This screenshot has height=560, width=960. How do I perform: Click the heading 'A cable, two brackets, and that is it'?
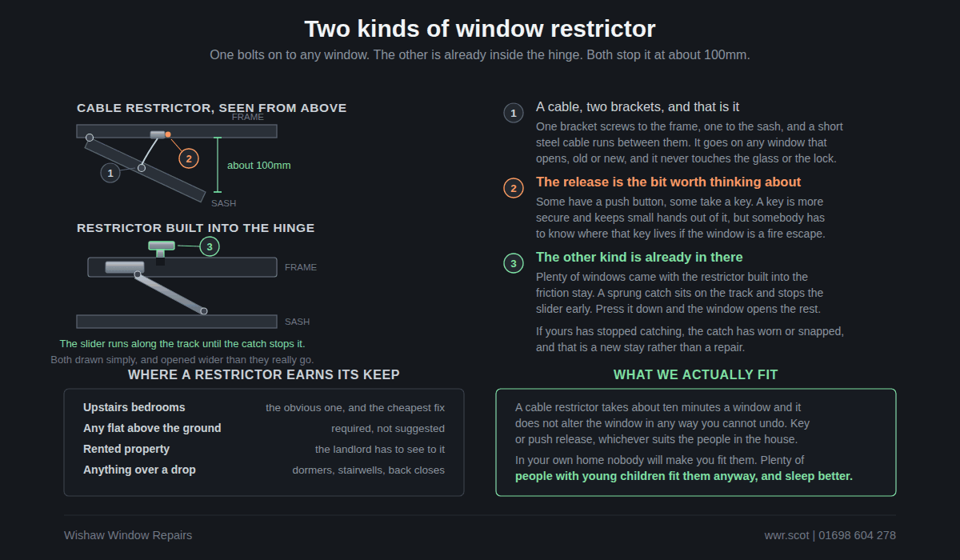coord(638,106)
